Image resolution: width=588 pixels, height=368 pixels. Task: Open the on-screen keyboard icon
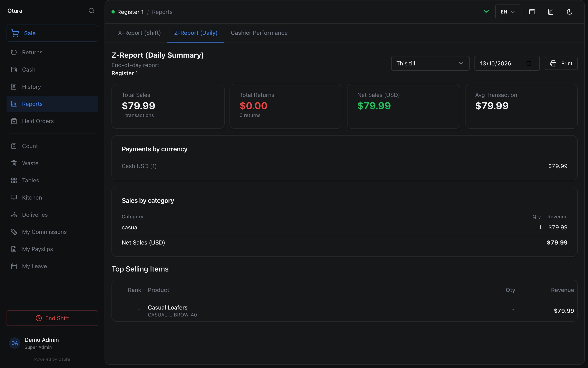[x=532, y=12]
